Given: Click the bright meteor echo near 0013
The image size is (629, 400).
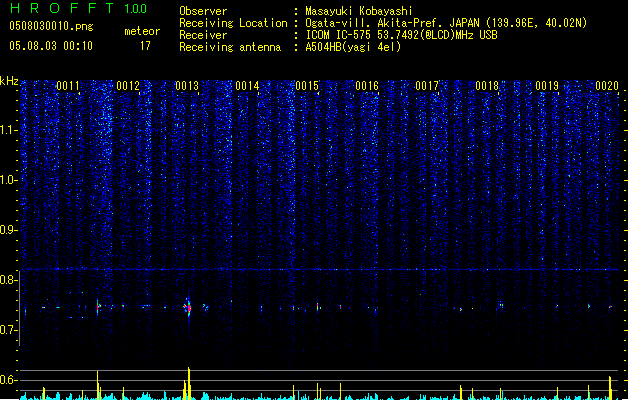Looking at the screenshot, I should [188, 308].
